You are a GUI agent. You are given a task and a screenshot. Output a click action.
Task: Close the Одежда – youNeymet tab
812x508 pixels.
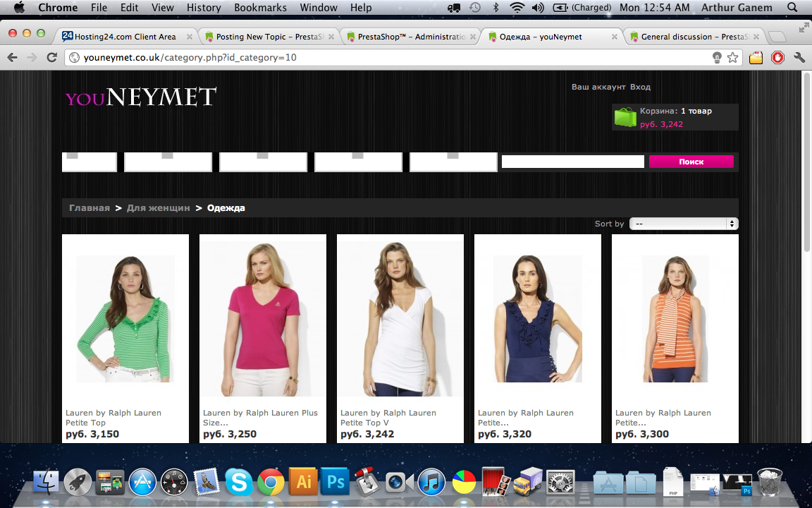(x=614, y=37)
